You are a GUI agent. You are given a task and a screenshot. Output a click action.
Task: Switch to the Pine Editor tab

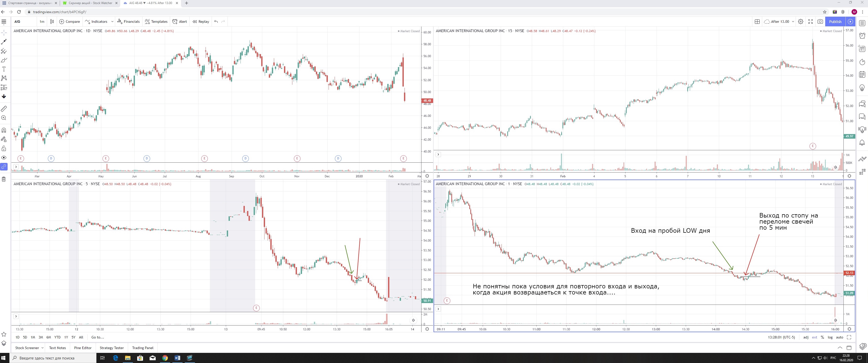point(83,348)
